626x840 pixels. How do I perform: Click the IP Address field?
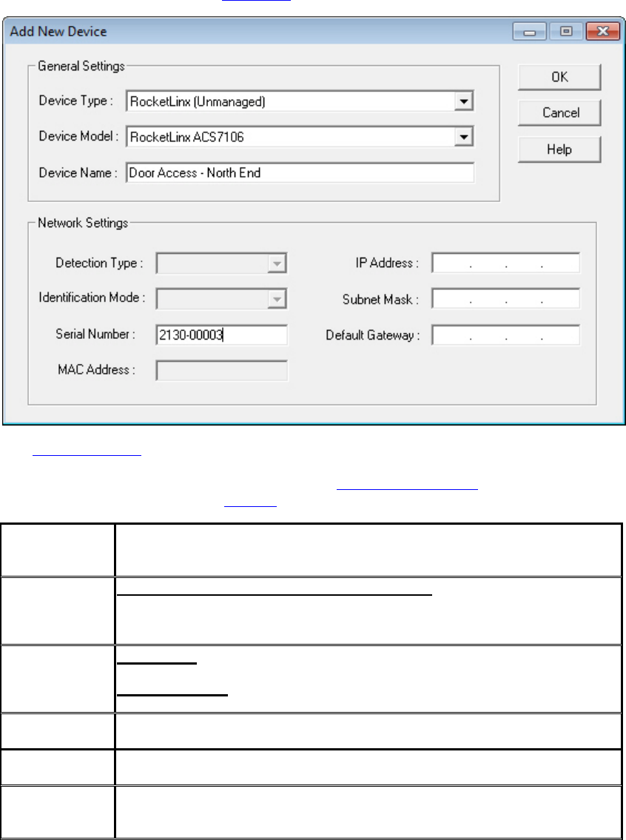(x=505, y=263)
